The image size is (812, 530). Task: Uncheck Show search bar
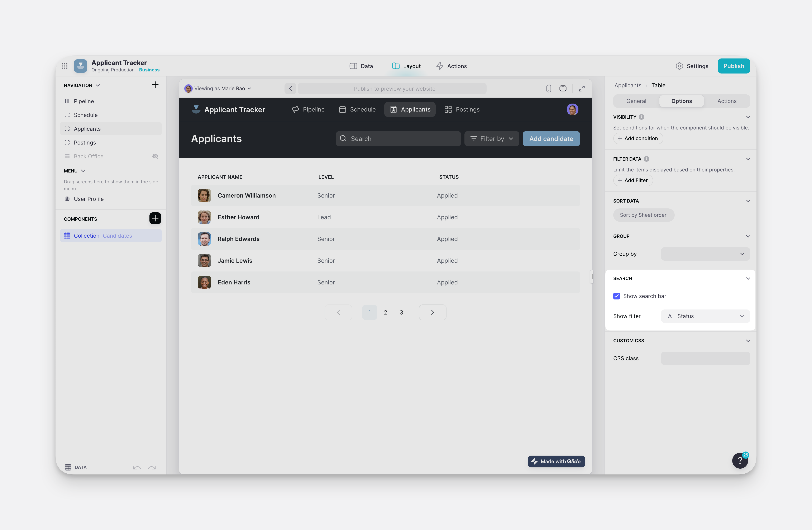(x=616, y=296)
